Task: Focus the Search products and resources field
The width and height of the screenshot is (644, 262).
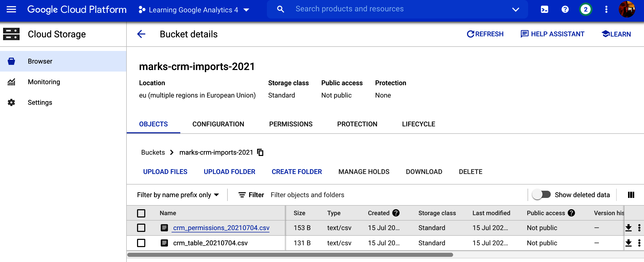Action: pos(397,9)
